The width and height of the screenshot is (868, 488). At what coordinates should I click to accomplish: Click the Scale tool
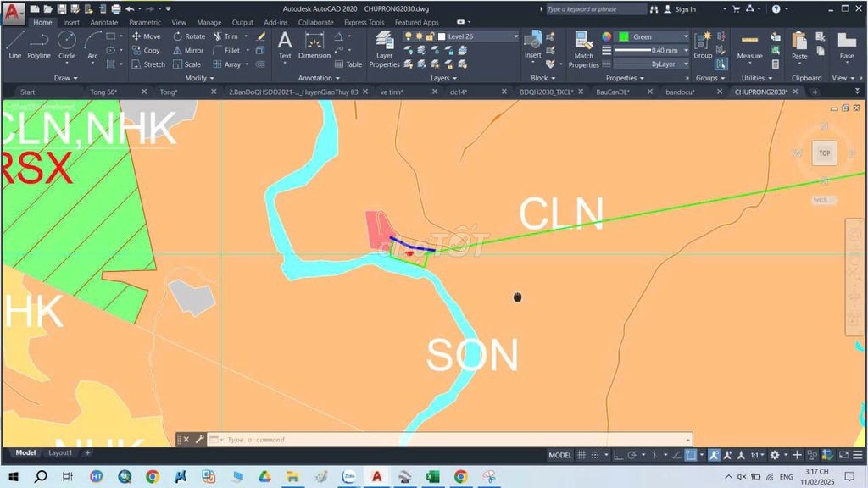coord(186,64)
